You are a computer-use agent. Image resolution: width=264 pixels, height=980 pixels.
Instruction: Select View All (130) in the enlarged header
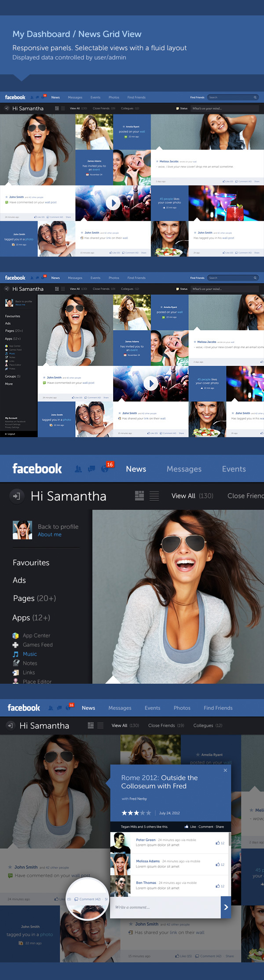tap(192, 496)
